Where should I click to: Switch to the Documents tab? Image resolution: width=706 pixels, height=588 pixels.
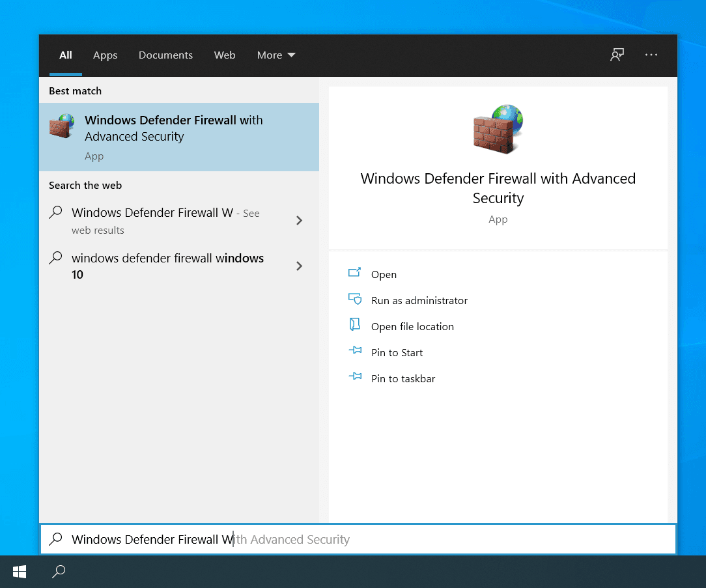(165, 55)
